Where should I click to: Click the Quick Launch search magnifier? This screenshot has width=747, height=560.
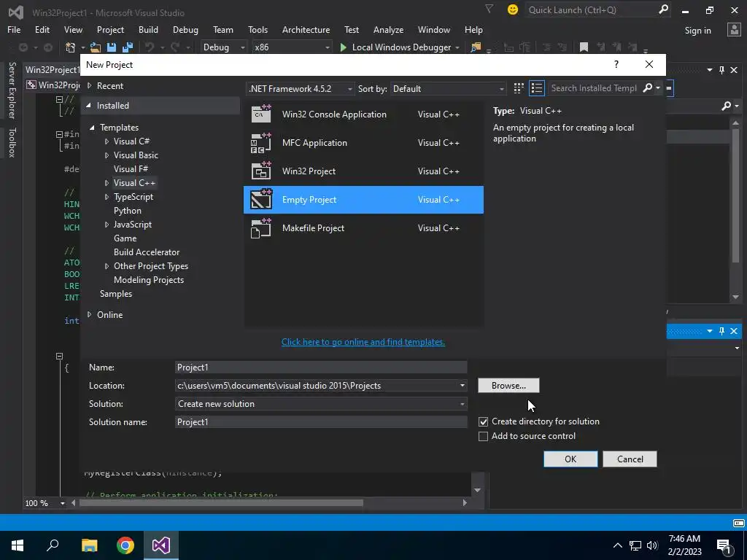(x=663, y=9)
